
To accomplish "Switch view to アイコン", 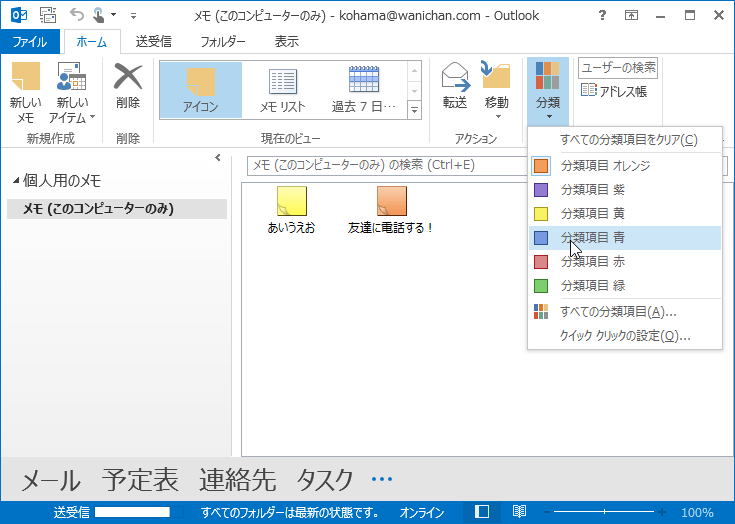I will click(201, 90).
